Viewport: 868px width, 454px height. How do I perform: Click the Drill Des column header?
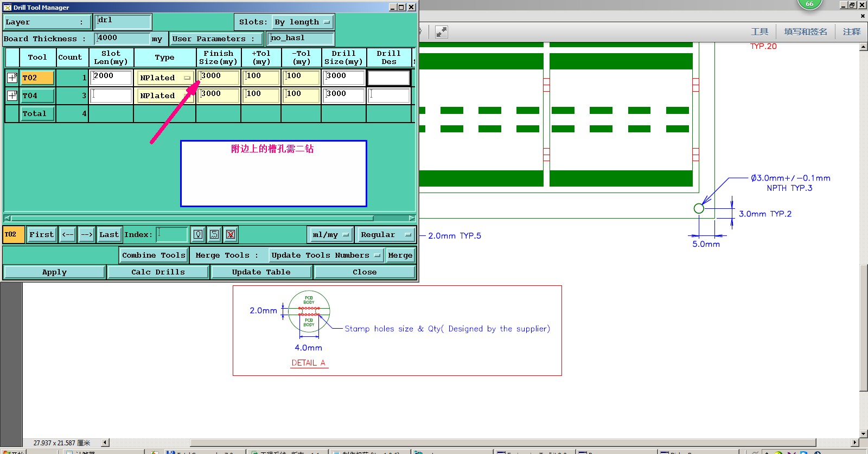[x=389, y=57]
